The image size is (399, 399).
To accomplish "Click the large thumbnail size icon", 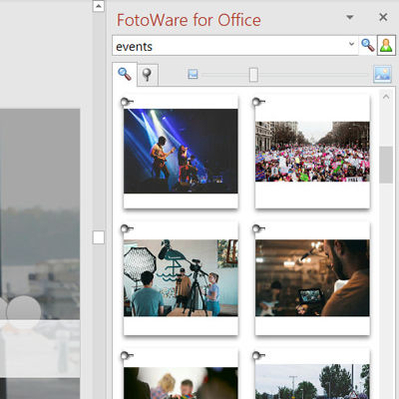I will pyautogui.click(x=382, y=74).
